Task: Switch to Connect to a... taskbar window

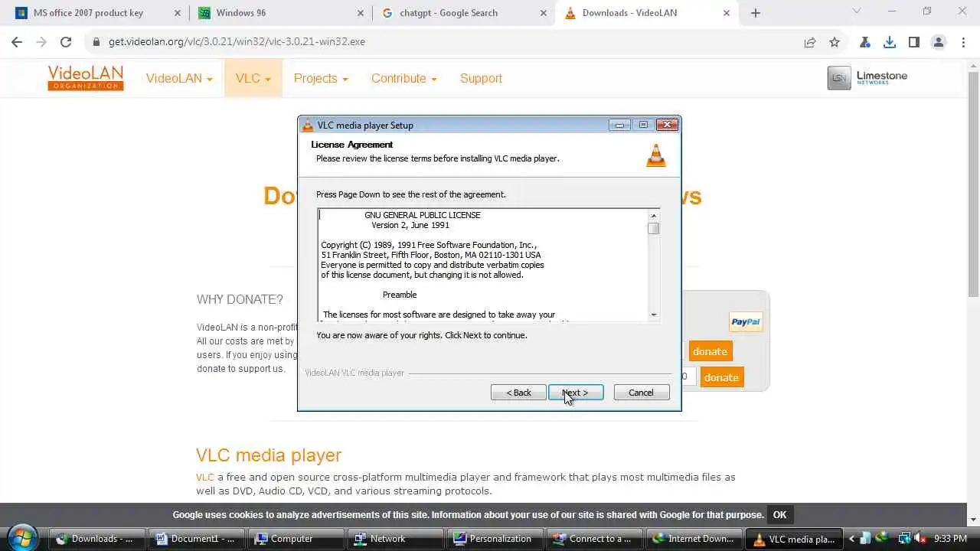Action: tap(596, 539)
